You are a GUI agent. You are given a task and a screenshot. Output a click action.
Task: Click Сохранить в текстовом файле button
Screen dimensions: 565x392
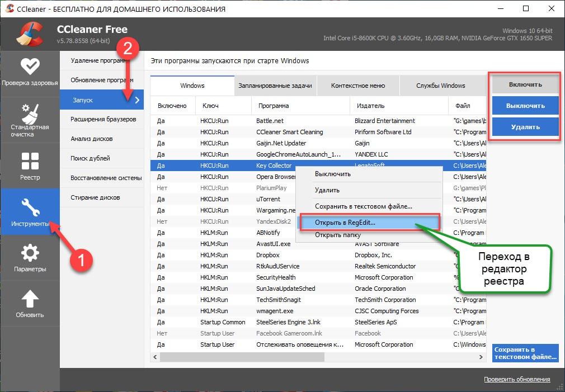pos(525,353)
